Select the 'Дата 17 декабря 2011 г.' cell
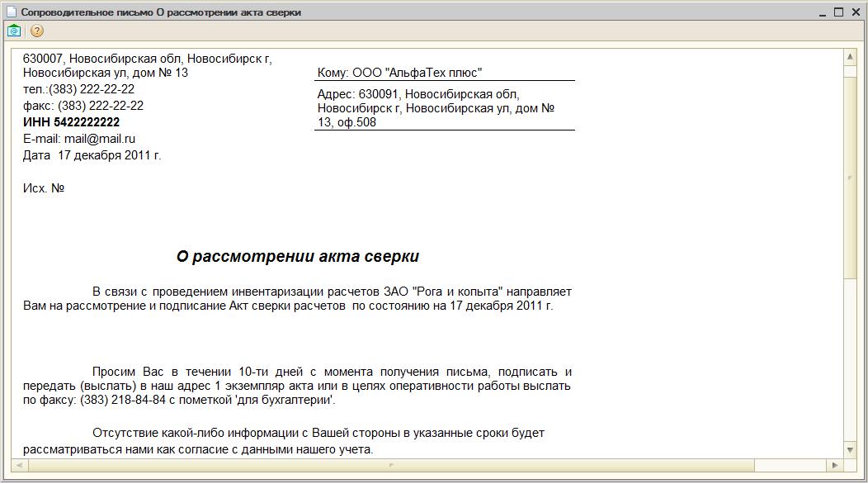Image resolution: width=868 pixels, height=484 pixels. (92, 155)
